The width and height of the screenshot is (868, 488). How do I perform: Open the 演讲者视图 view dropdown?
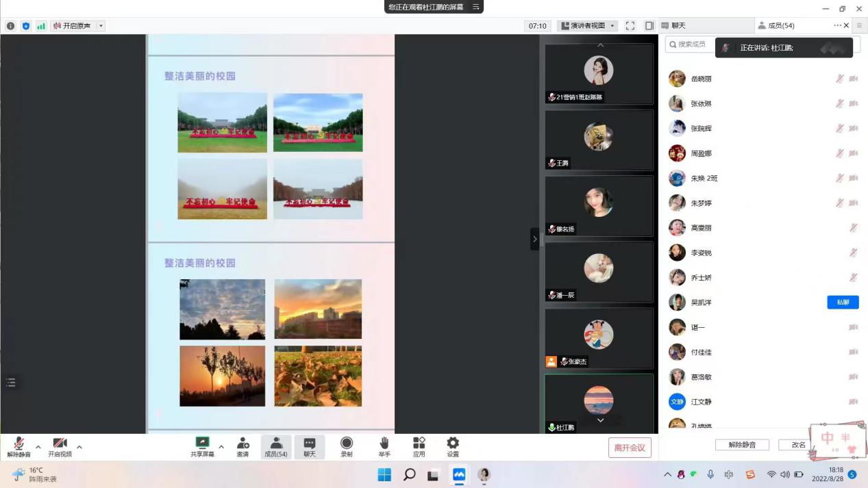point(587,26)
